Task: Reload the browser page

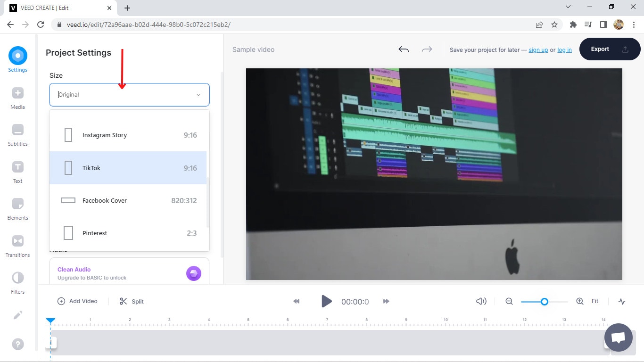Action: (41, 25)
